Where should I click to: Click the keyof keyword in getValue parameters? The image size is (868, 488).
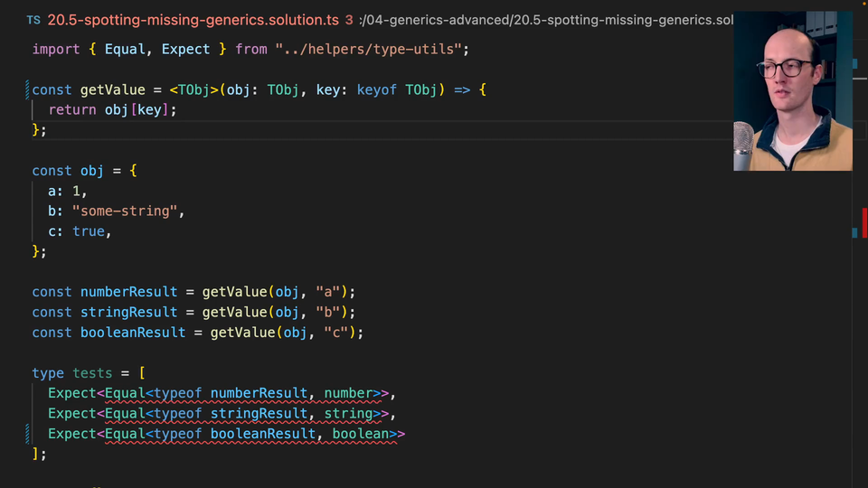[x=377, y=89]
